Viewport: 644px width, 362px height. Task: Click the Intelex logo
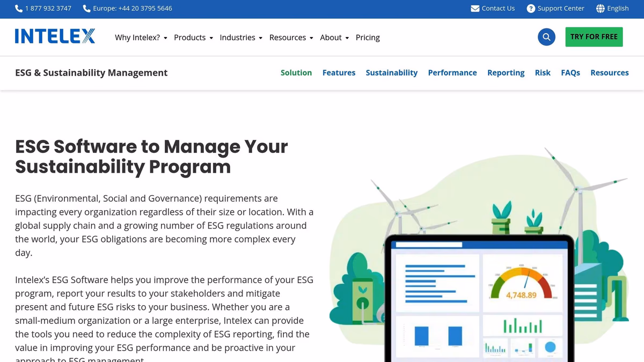[55, 36]
